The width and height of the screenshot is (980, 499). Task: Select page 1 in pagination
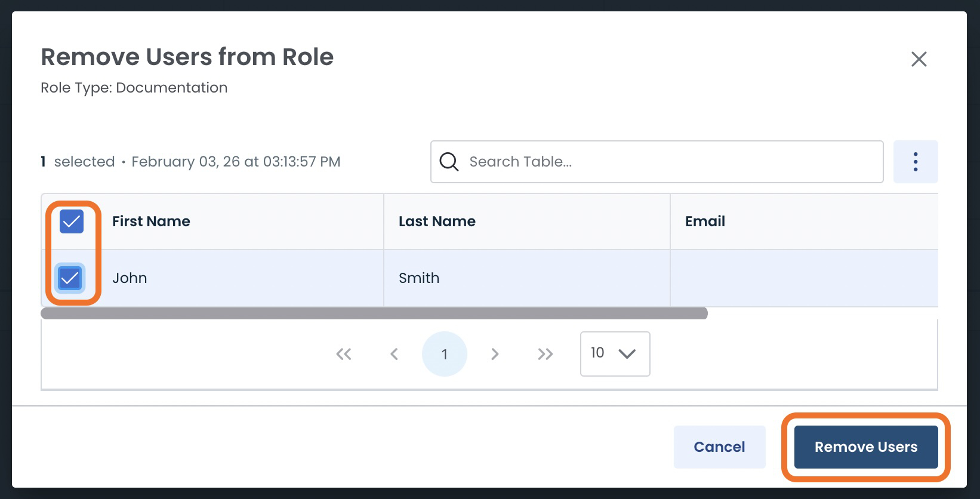(445, 354)
